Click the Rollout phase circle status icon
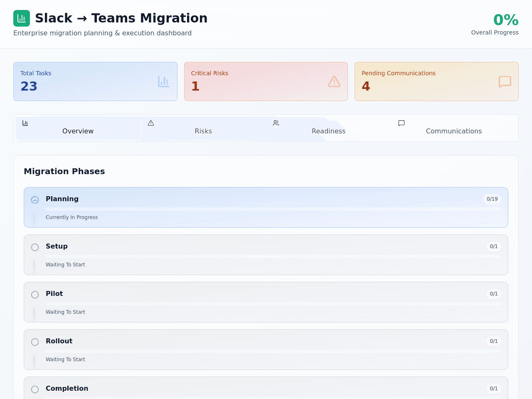Screen dimensions: 532x399 pos(35,342)
